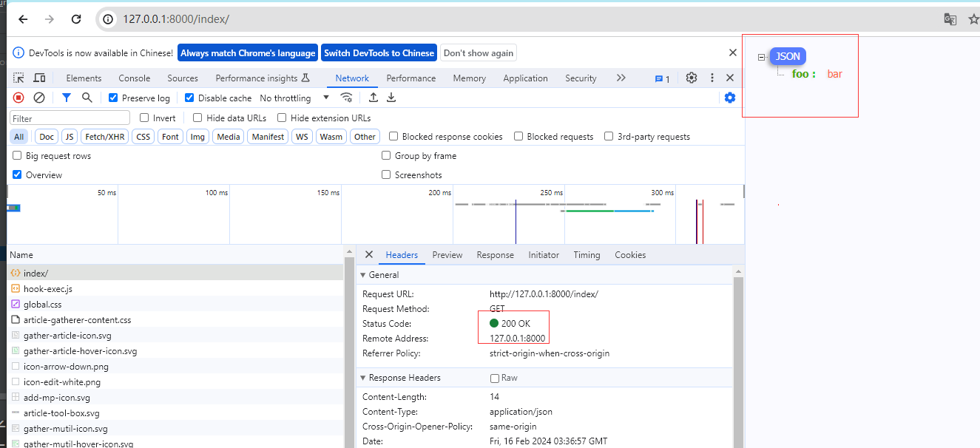
Task: Click the browser forward arrow
Action: click(50, 19)
